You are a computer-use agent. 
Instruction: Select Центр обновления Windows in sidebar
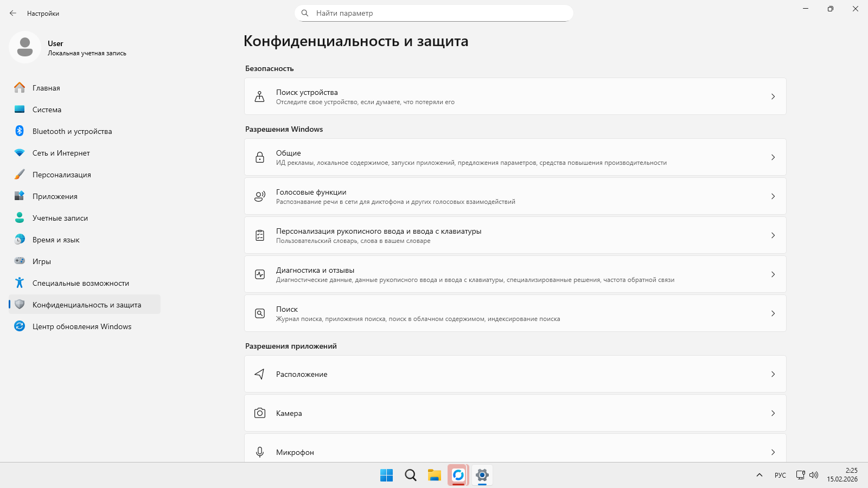(85, 326)
